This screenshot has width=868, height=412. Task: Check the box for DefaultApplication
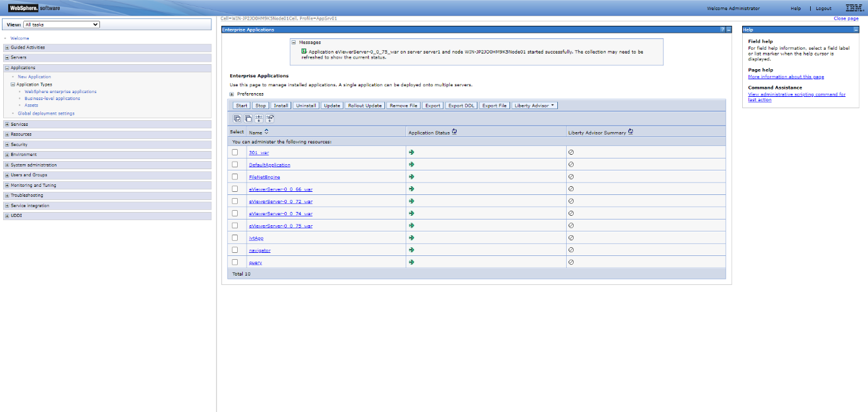point(235,164)
